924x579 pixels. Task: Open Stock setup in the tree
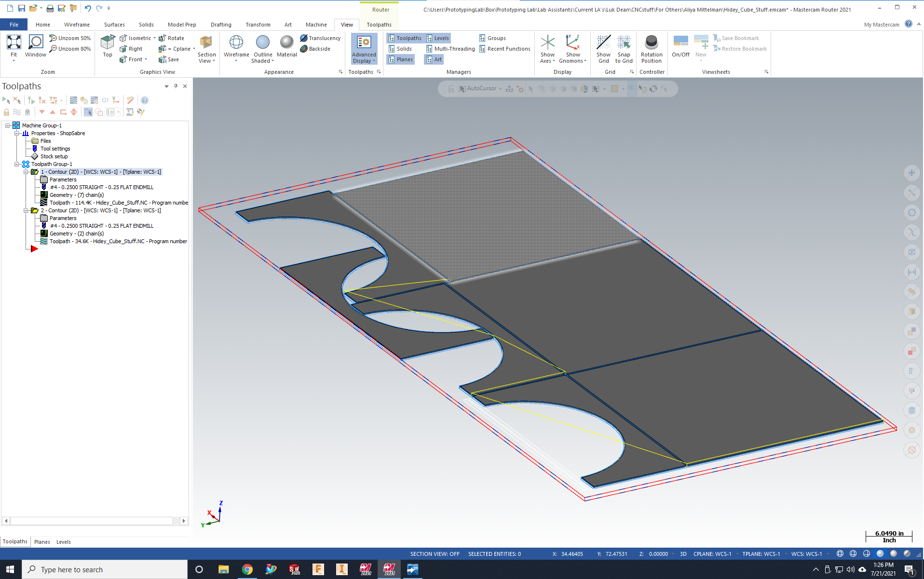54,156
